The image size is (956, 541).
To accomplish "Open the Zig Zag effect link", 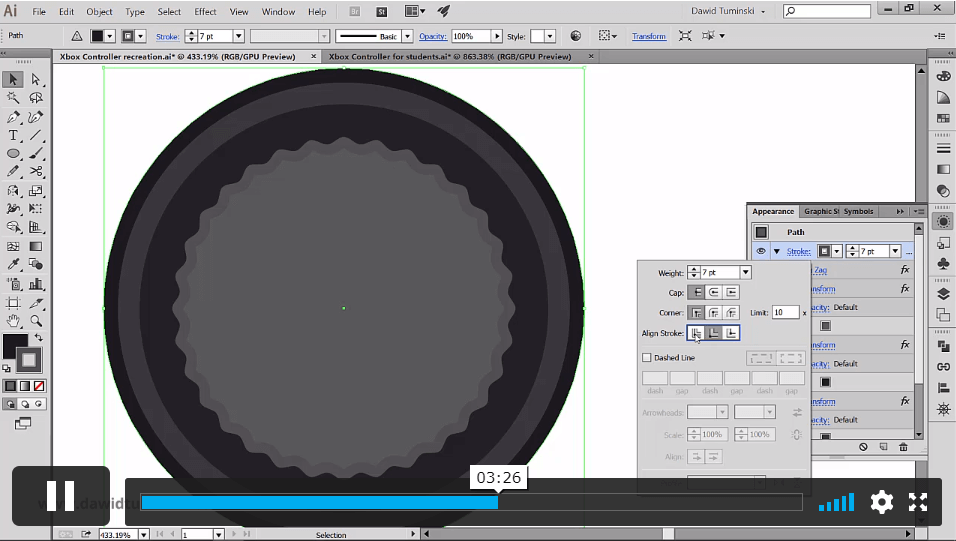I will tap(820, 270).
